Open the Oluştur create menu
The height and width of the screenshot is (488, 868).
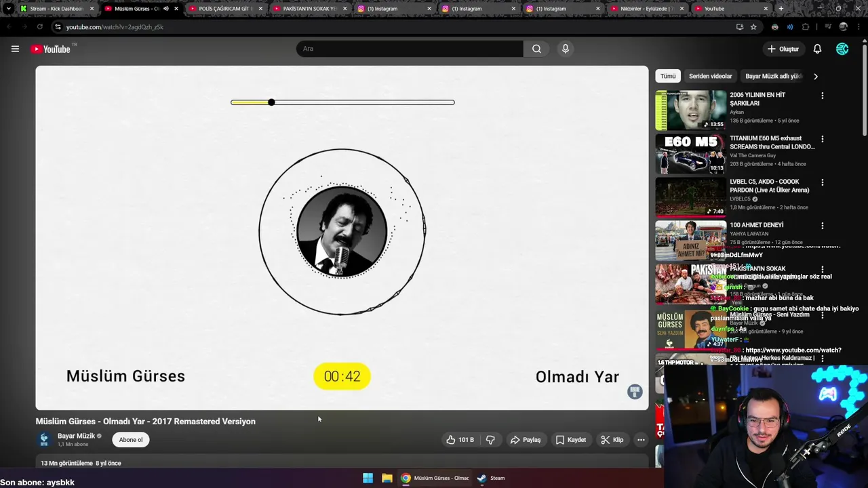click(783, 49)
